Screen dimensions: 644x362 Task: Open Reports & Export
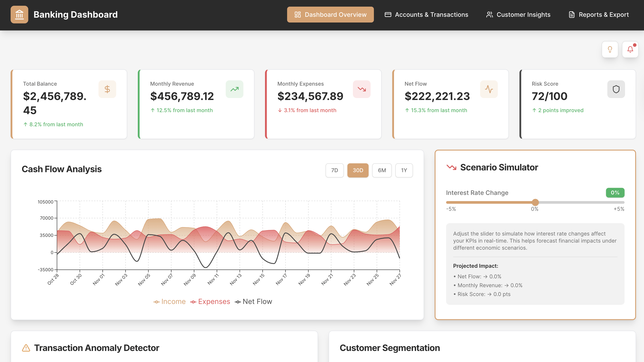(598, 15)
